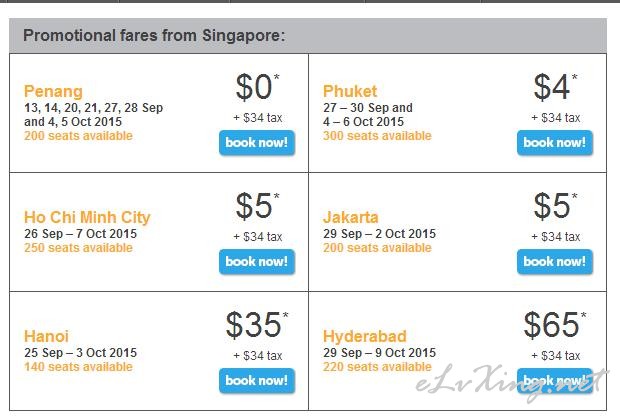
Task: Click the $35 Hanoi price
Action: tap(257, 325)
